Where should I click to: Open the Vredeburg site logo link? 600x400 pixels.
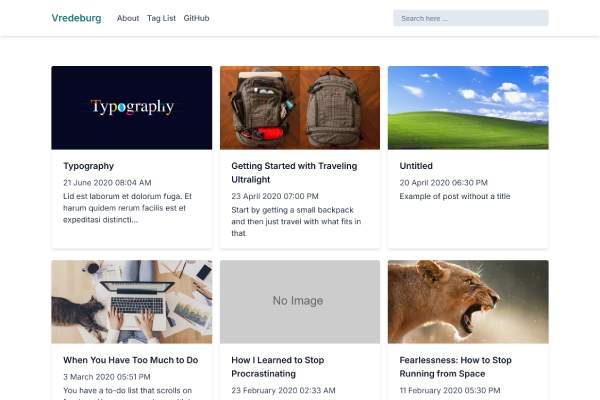tap(77, 18)
